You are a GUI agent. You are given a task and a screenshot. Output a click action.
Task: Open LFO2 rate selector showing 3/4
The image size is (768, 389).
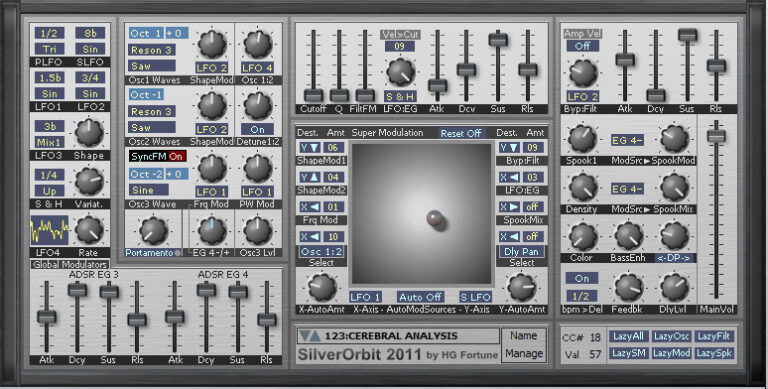pos(90,77)
